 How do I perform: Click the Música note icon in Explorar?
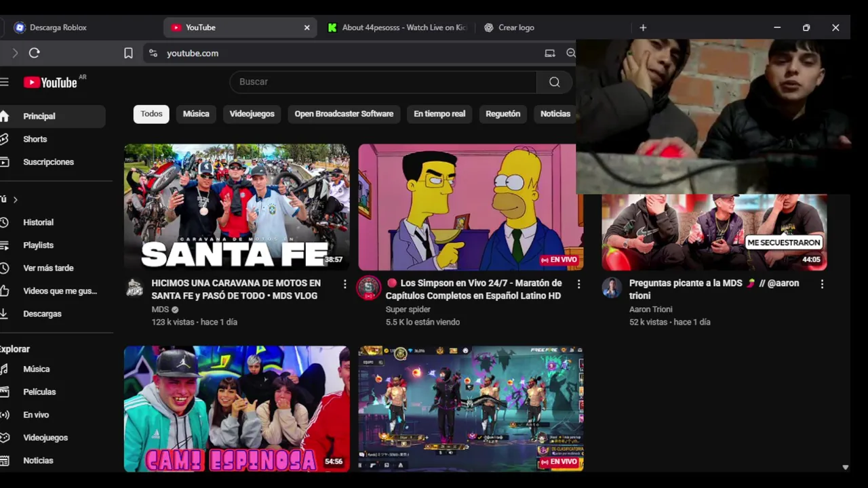[4, 369]
